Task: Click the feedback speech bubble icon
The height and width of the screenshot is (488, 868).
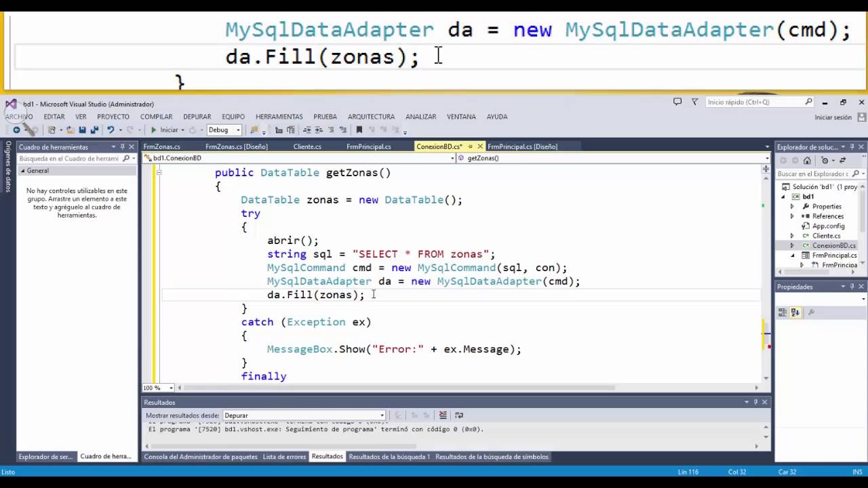Action: tap(677, 102)
